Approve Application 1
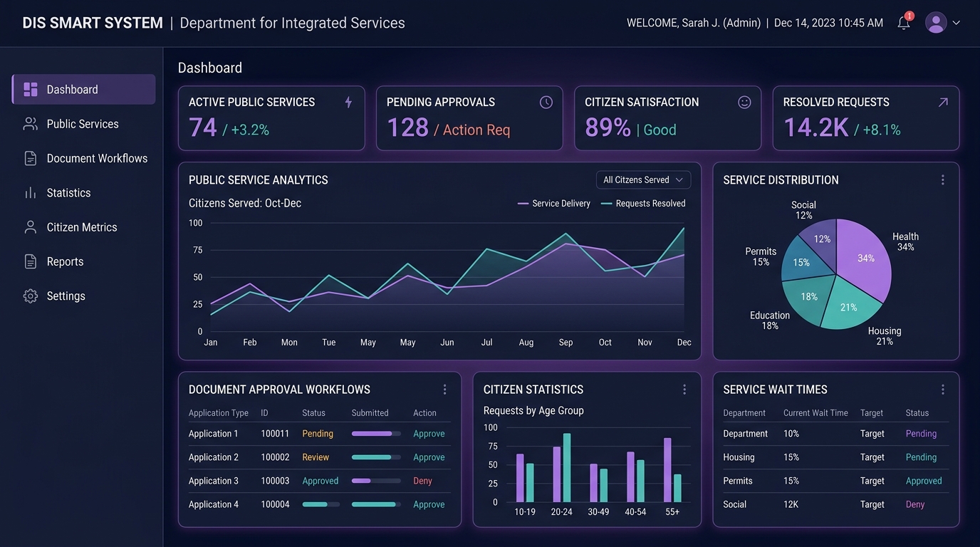Image resolution: width=980 pixels, height=547 pixels. [429, 434]
